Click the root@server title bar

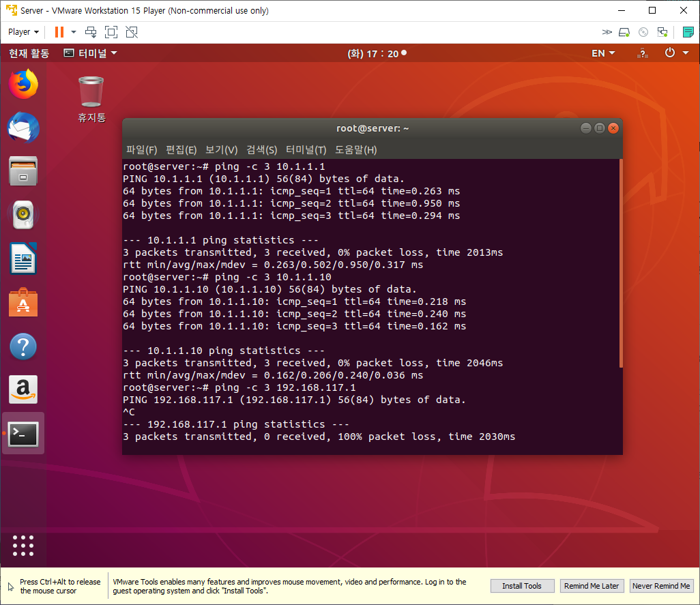pos(373,128)
